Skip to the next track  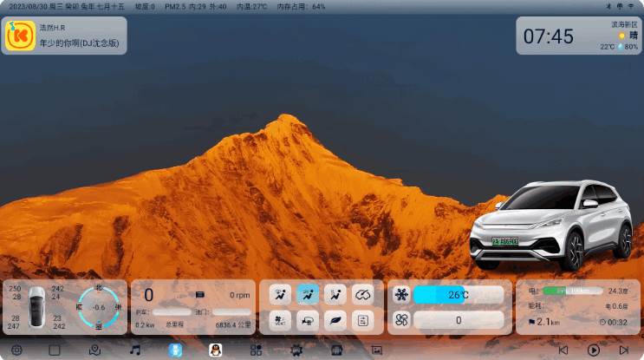point(623,350)
